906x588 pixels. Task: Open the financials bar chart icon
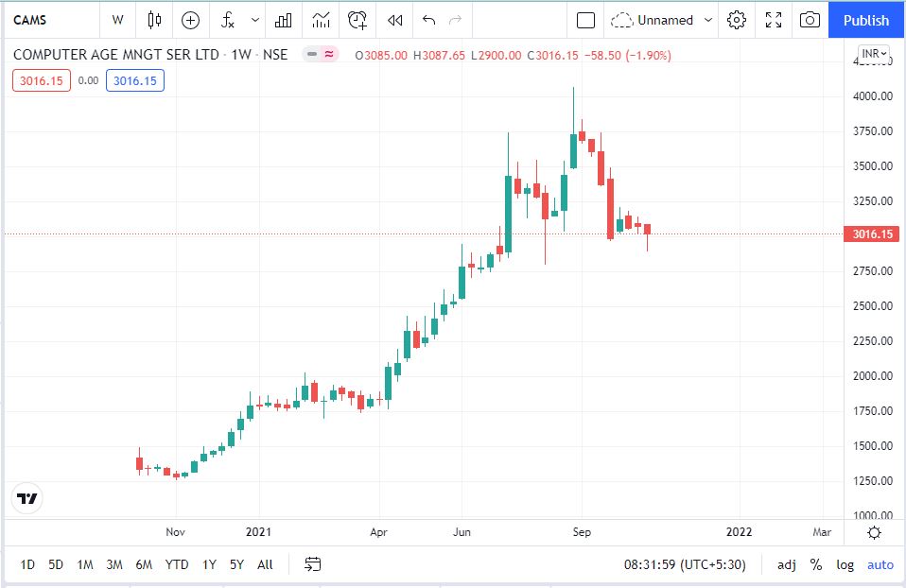tap(283, 20)
